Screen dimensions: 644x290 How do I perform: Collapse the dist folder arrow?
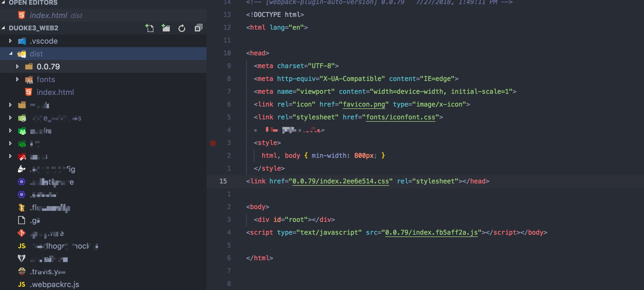pyautogui.click(x=10, y=54)
